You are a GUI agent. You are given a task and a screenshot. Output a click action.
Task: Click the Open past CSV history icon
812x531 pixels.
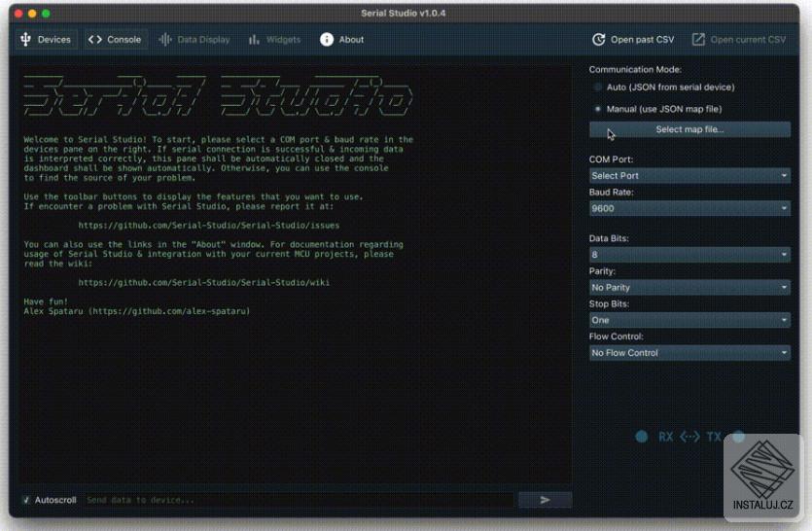599,39
